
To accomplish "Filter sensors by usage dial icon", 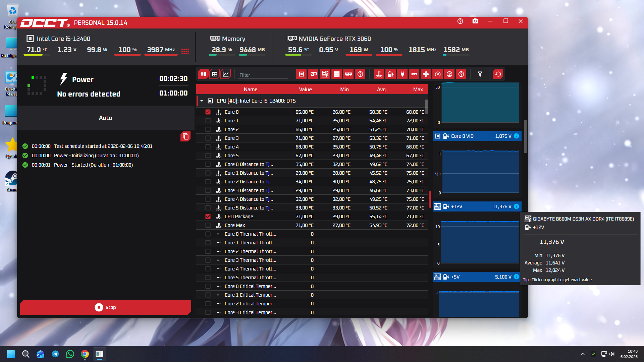I will click(449, 74).
